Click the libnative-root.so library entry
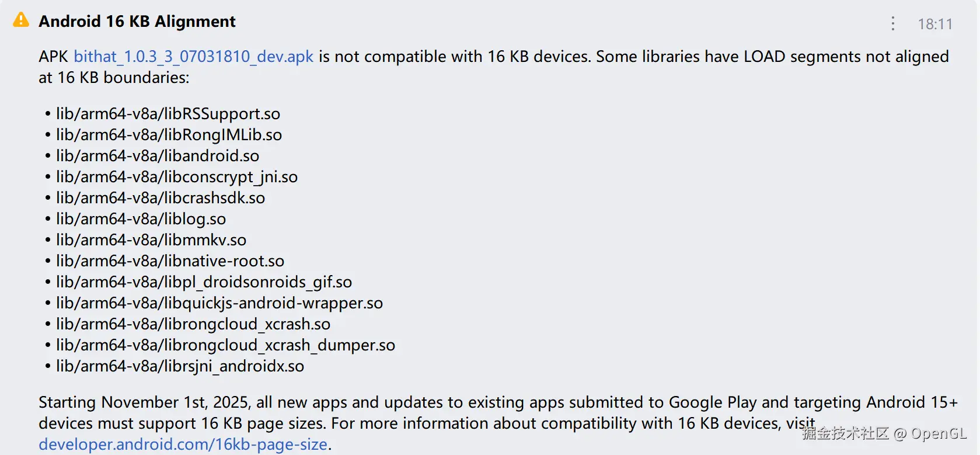Image resolution: width=980 pixels, height=455 pixels. click(170, 261)
